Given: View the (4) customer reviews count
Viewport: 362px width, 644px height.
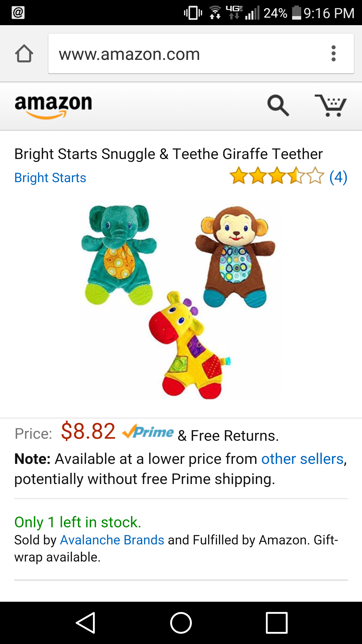Looking at the screenshot, I should click(338, 177).
